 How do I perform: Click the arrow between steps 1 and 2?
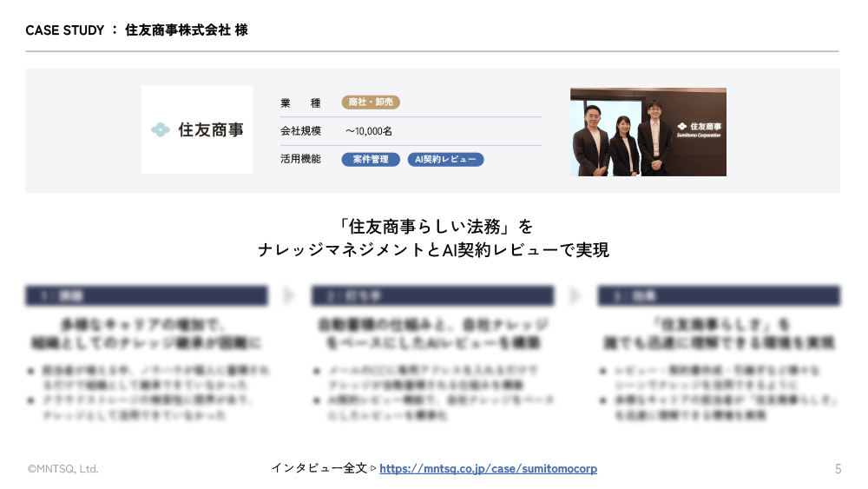click(x=289, y=295)
